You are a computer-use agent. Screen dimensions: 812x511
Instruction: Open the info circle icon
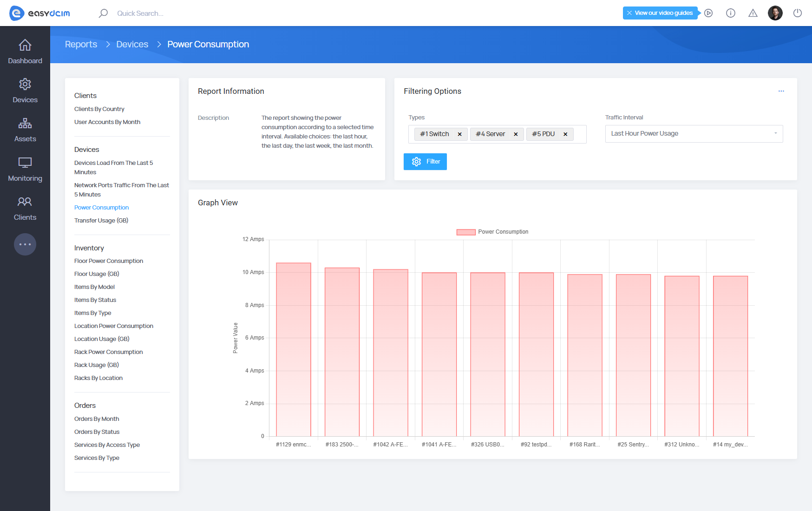click(731, 13)
